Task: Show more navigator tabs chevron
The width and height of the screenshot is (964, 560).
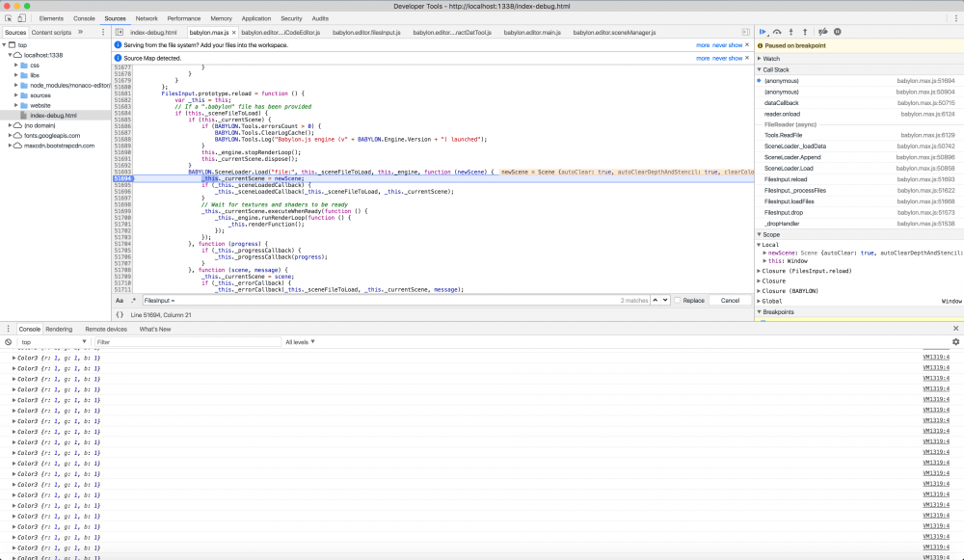Action: (81, 32)
